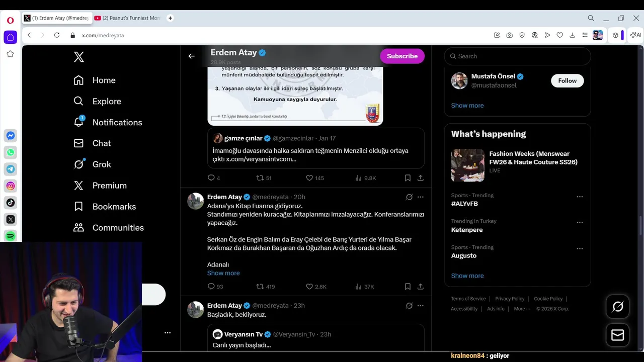Image resolution: width=644 pixels, height=362 pixels.
Task: Open Chat in X navigation
Action: pos(92,143)
